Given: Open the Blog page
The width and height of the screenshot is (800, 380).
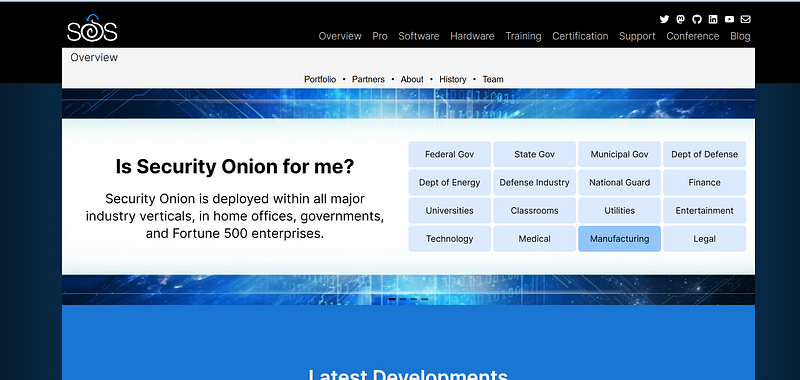Looking at the screenshot, I should 740,36.
